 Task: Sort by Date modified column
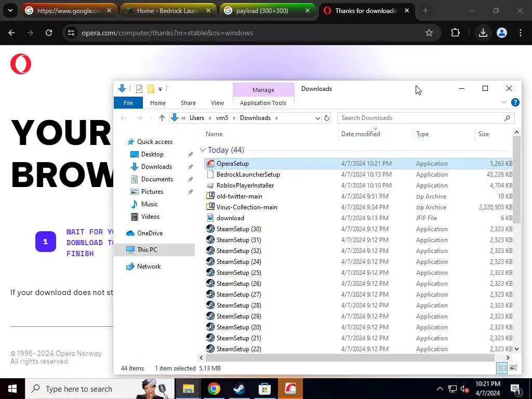click(375, 134)
